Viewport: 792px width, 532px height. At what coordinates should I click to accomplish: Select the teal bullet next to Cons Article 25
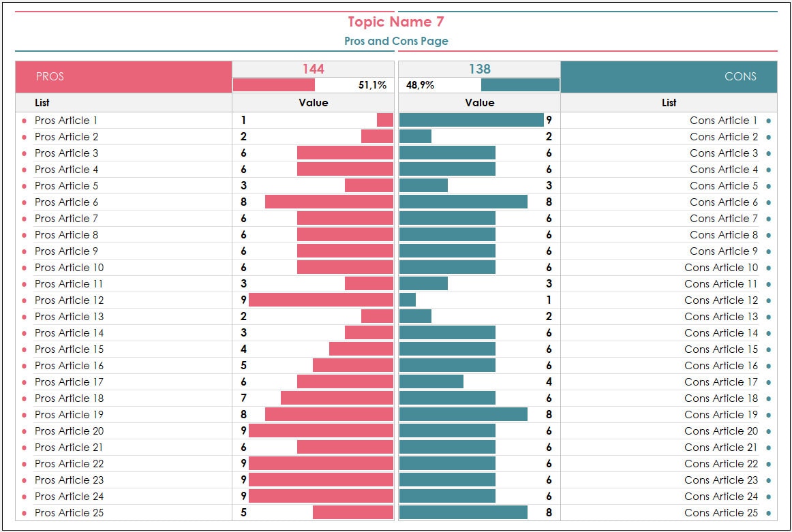click(x=768, y=514)
